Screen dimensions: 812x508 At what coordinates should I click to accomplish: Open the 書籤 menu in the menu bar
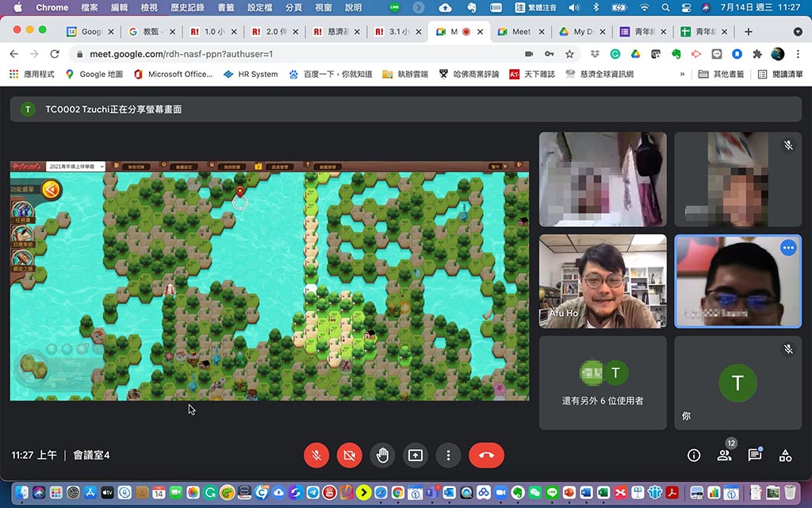point(225,7)
